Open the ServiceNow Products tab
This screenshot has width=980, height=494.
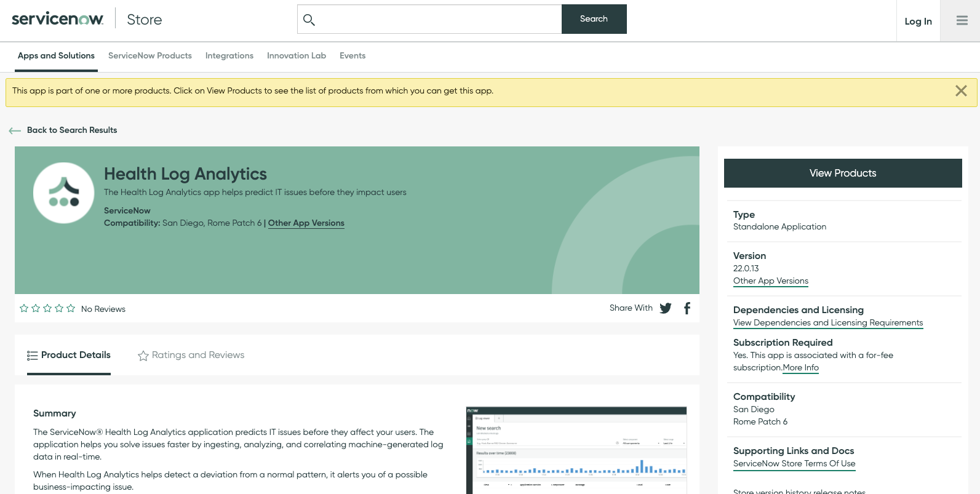[x=150, y=56]
